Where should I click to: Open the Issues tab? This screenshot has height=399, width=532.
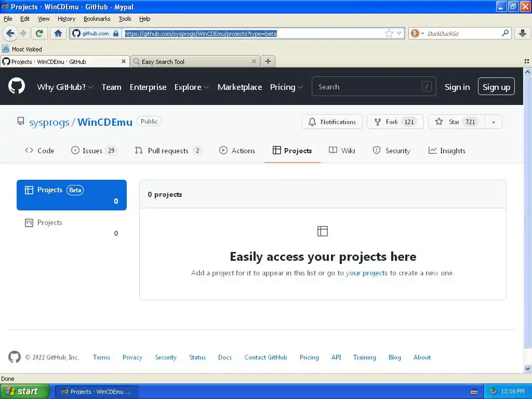click(x=94, y=151)
